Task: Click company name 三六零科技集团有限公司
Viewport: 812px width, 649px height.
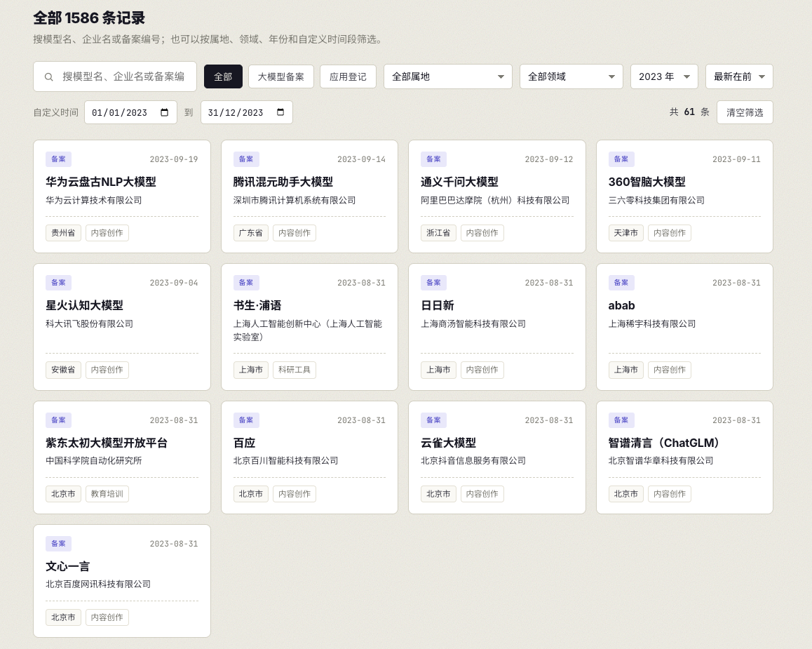Action: 656,201
